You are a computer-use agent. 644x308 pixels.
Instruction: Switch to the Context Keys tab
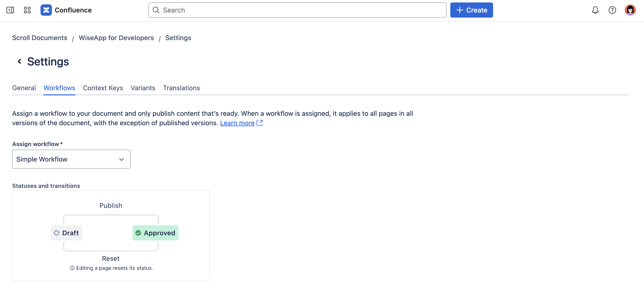click(x=103, y=88)
